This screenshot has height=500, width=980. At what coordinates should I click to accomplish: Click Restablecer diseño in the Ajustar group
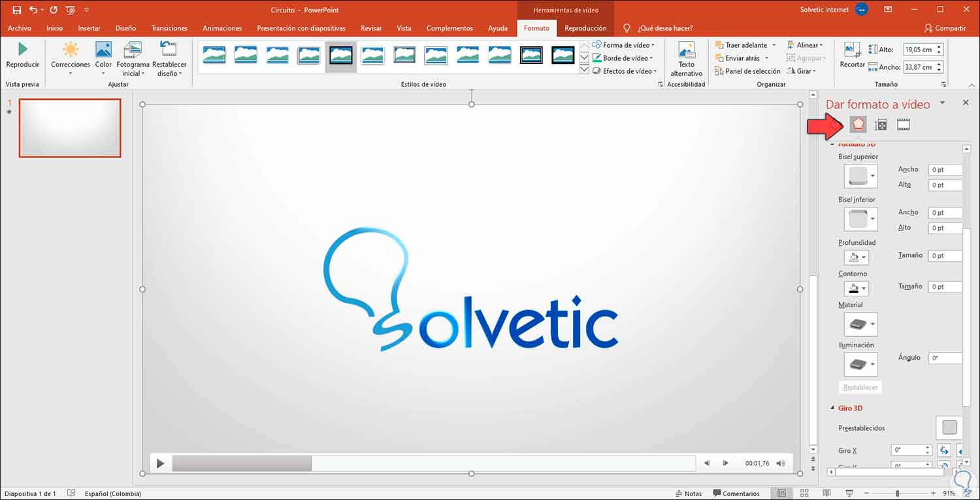point(169,59)
